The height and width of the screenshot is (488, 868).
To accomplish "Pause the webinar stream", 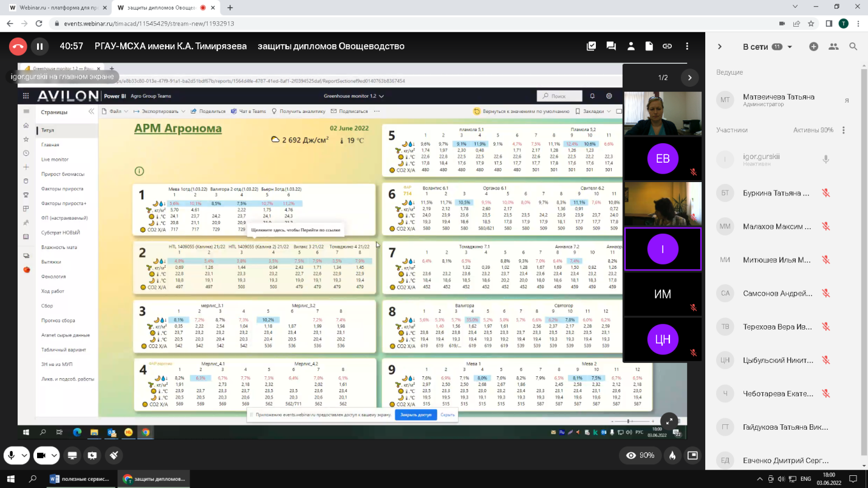I will [x=40, y=46].
